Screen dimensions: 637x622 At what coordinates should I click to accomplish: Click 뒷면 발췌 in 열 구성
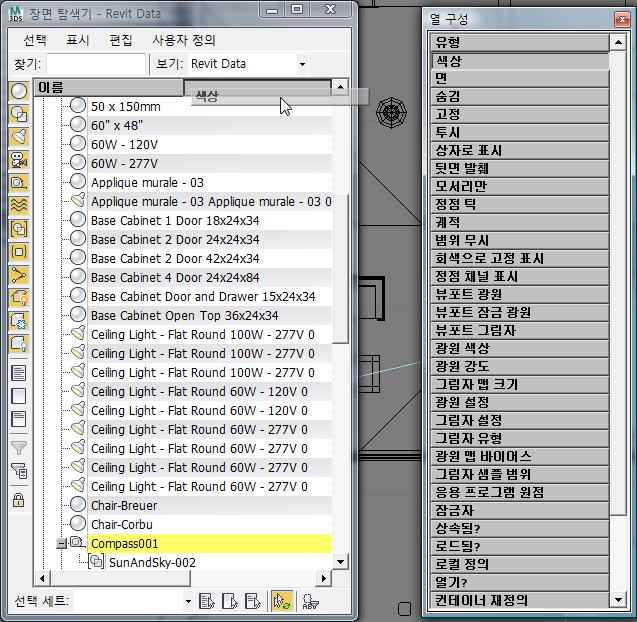520,169
